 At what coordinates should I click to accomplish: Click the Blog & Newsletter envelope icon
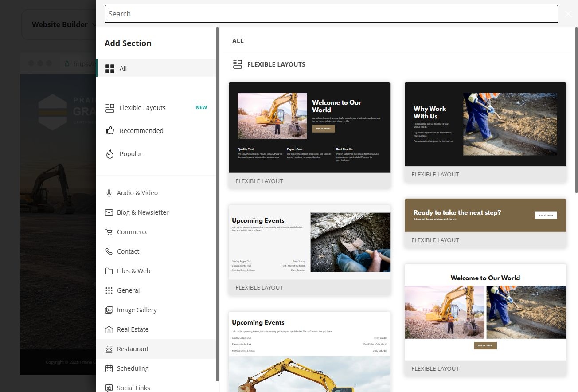point(109,212)
